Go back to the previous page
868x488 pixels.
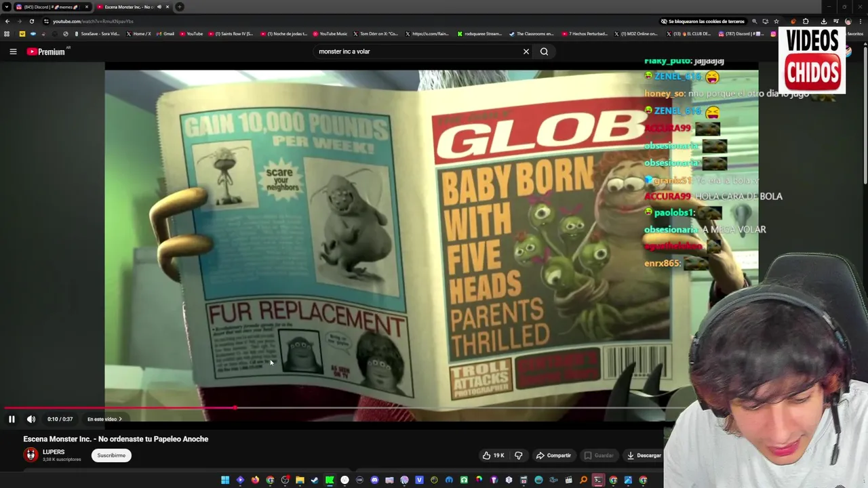7,21
